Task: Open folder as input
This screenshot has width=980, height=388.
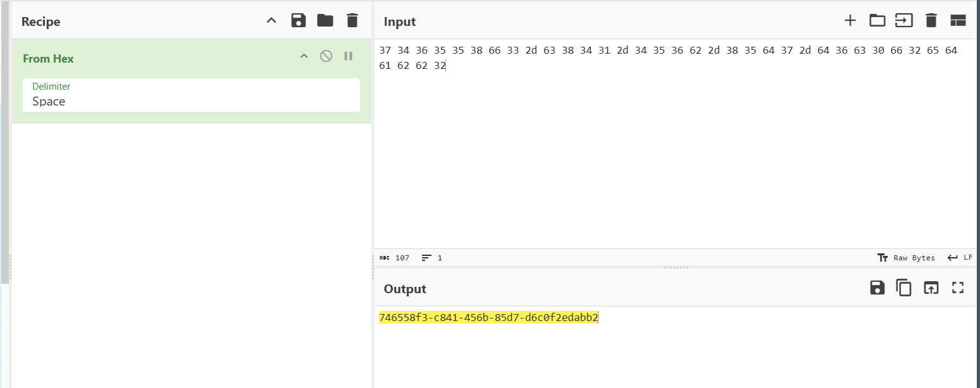Action: pyautogui.click(x=877, y=21)
